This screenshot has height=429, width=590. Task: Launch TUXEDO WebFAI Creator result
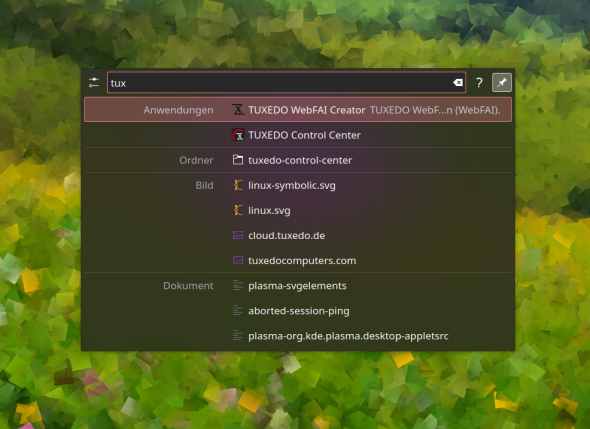pos(298,110)
